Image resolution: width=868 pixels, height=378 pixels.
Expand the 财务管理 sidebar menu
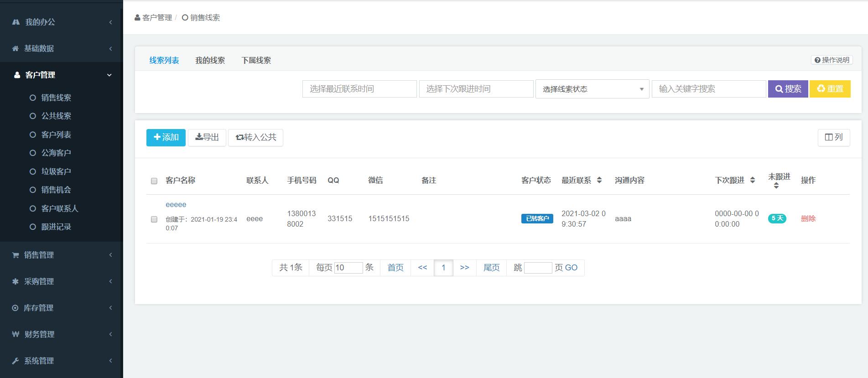pyautogui.click(x=110, y=334)
